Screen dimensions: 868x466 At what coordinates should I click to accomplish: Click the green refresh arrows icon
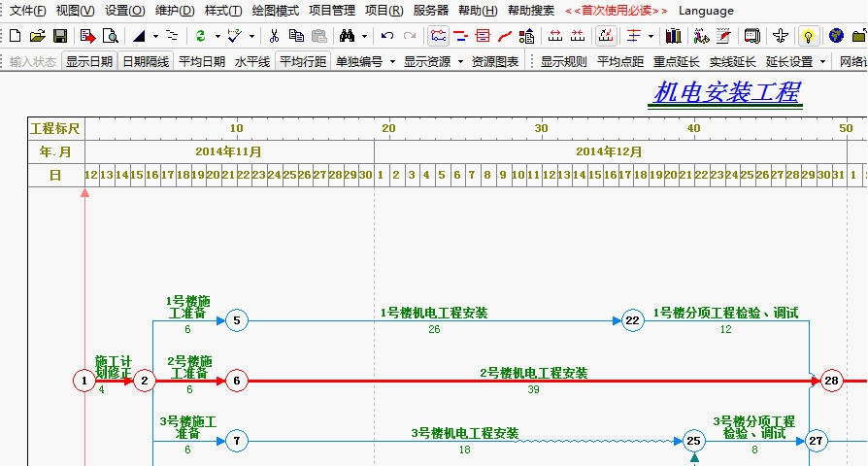click(200, 37)
